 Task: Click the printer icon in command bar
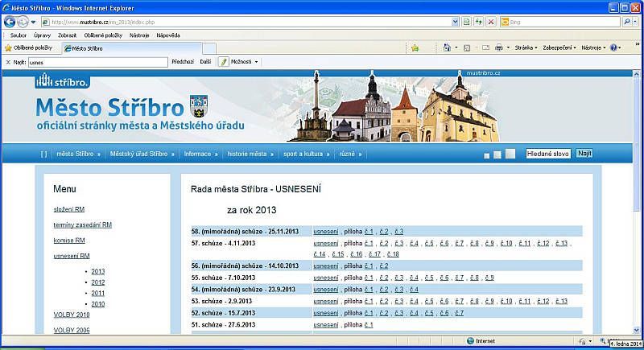click(499, 48)
